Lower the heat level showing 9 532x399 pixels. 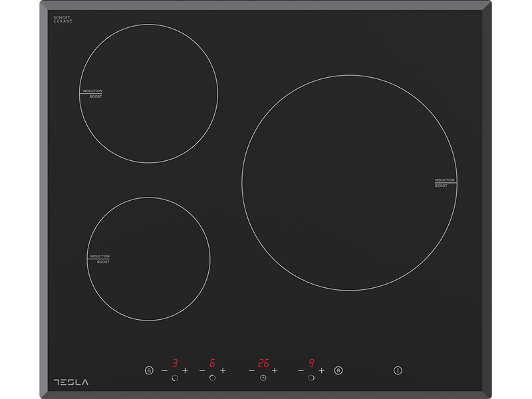[x=300, y=370]
